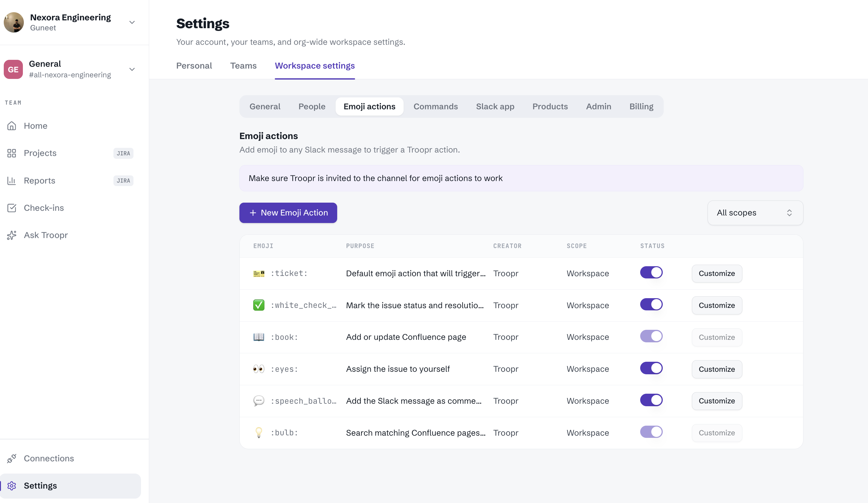This screenshot has width=868, height=503.
Task: Toggle the :bulb: action status switch
Action: click(651, 432)
